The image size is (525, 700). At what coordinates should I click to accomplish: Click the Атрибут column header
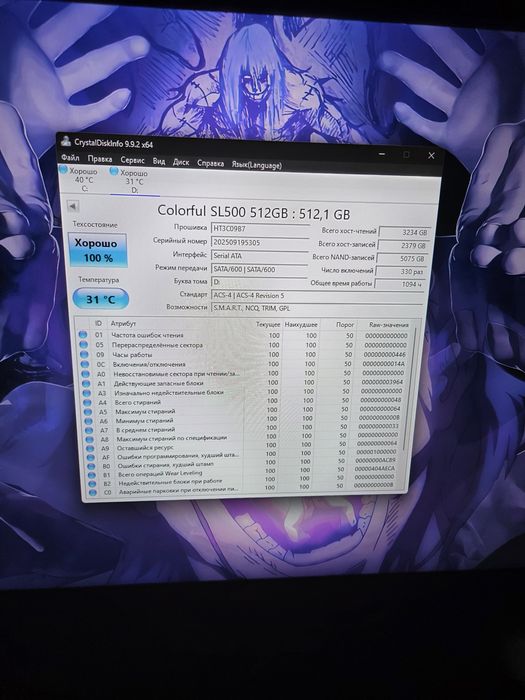(123, 324)
